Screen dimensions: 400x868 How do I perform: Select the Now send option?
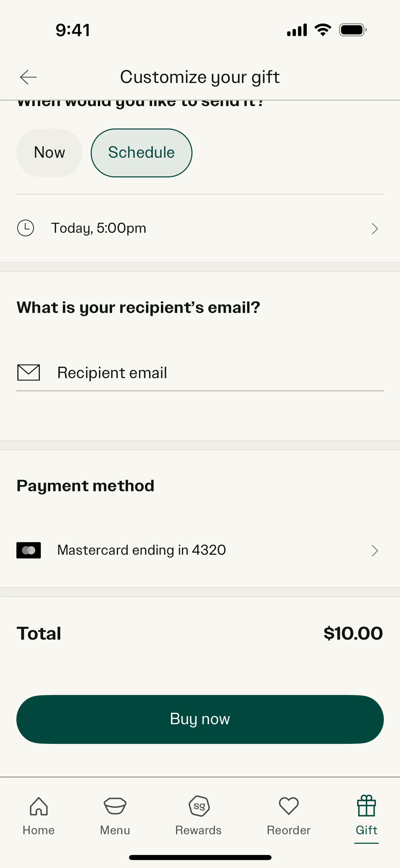click(50, 153)
